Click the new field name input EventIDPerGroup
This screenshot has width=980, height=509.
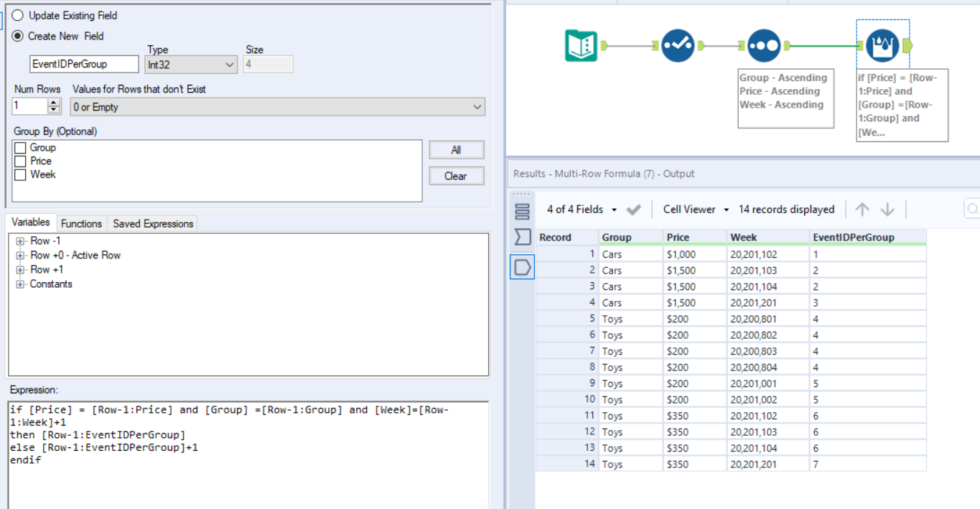click(84, 64)
